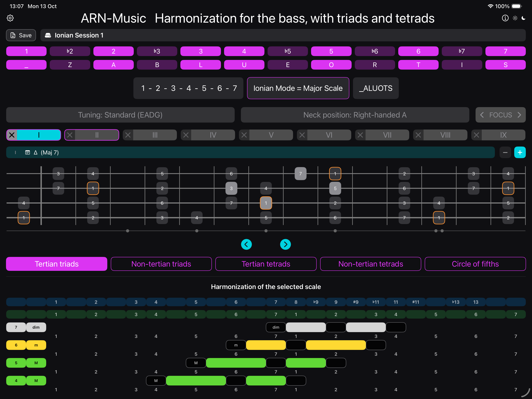The width and height of the screenshot is (532, 399).
Task: Open settings with the gear icon
Action: point(10,18)
